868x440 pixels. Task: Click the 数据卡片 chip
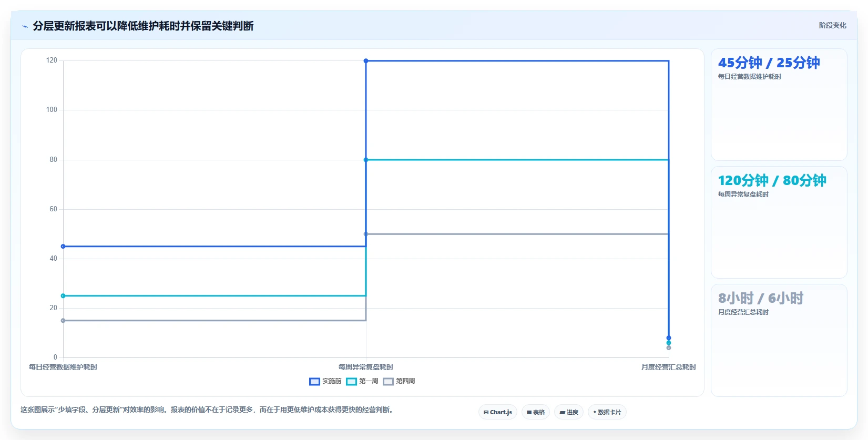607,412
